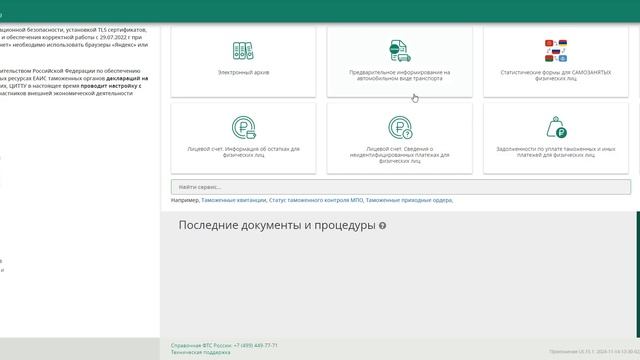Open Электронный архив service label
The width and height of the screenshot is (640, 360).
click(x=243, y=73)
